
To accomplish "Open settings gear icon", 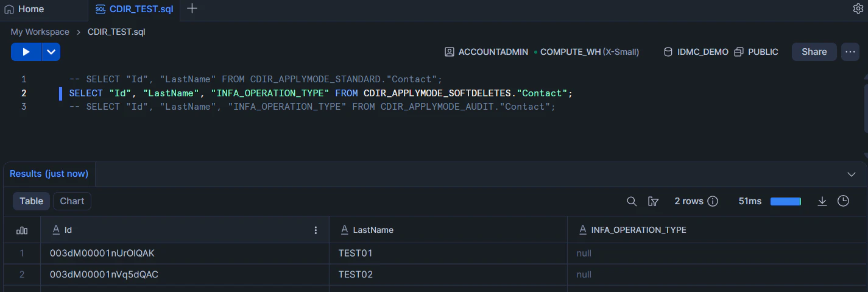I will [858, 9].
